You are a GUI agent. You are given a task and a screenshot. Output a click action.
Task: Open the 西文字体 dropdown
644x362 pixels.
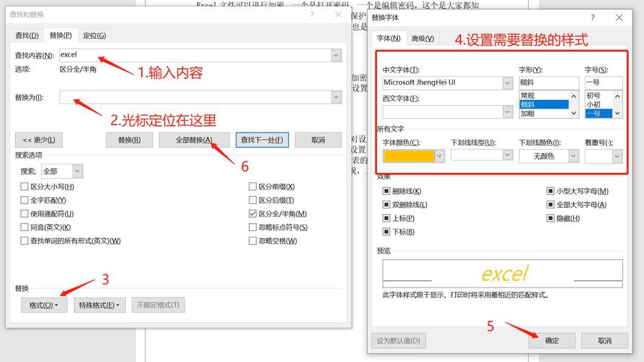(x=507, y=111)
